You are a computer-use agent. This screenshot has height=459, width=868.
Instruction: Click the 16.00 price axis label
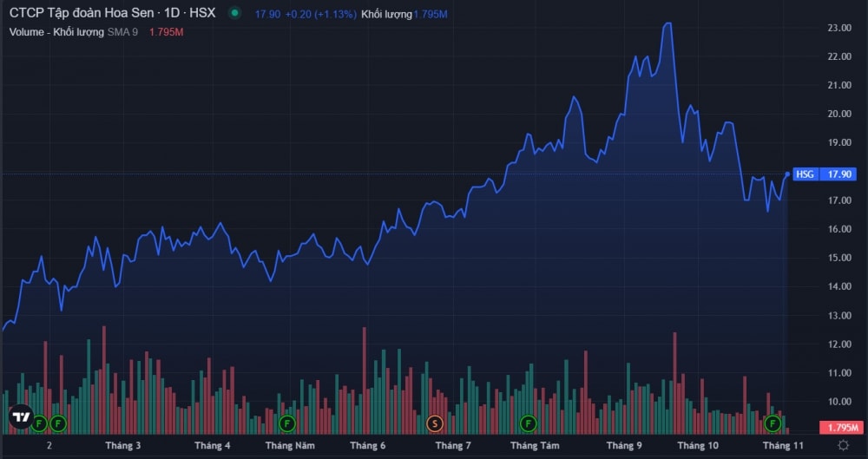(839, 229)
